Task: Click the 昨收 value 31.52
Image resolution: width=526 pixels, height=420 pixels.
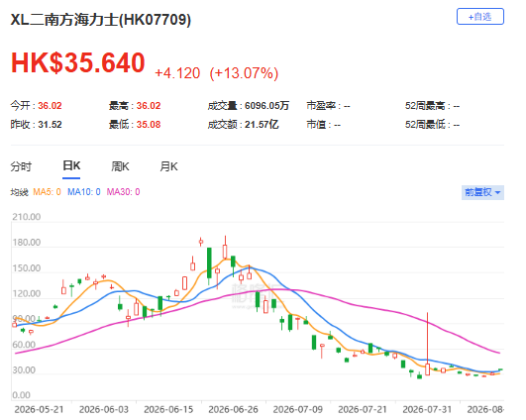Action: [50, 125]
